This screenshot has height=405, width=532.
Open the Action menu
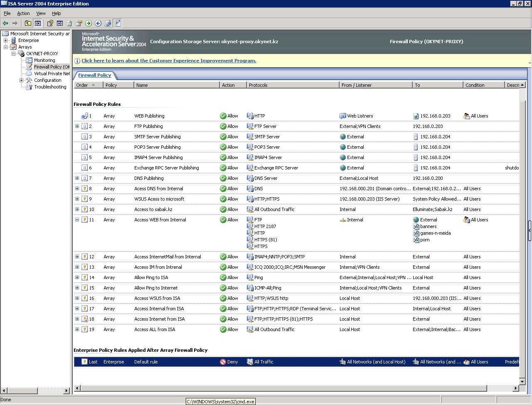(x=23, y=13)
